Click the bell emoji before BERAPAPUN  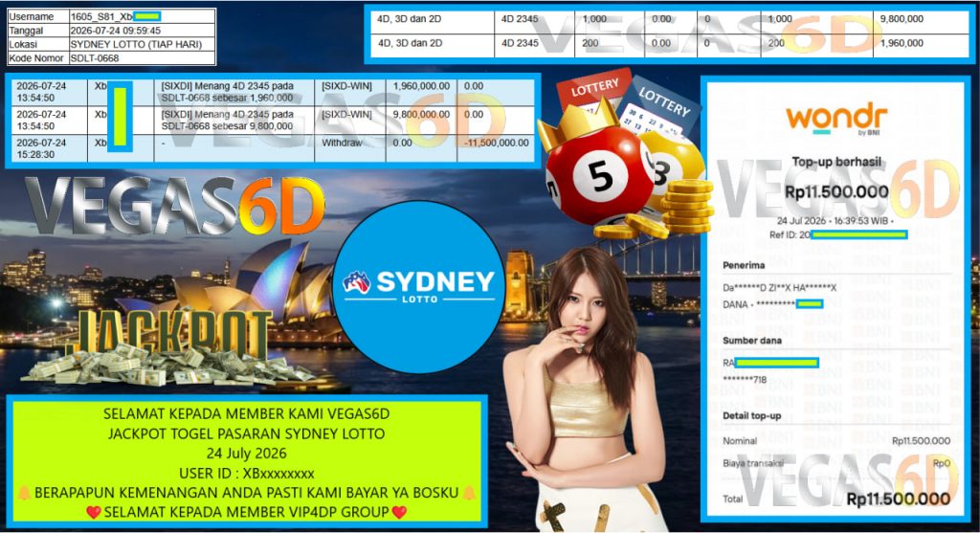coord(24,493)
